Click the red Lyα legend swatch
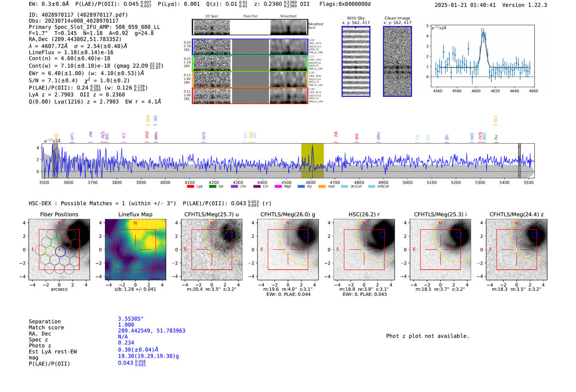Image resolution: width=576 pixels, height=392 pixels. click(x=190, y=186)
